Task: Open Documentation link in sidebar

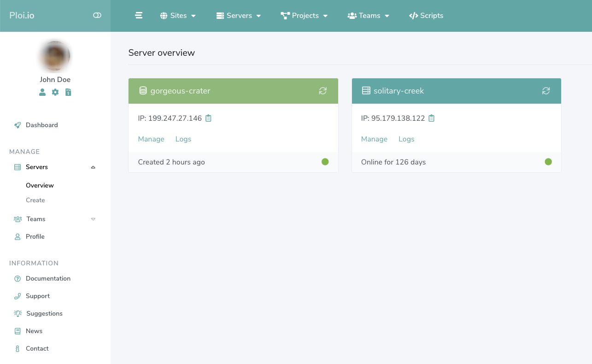Action: tap(48, 278)
